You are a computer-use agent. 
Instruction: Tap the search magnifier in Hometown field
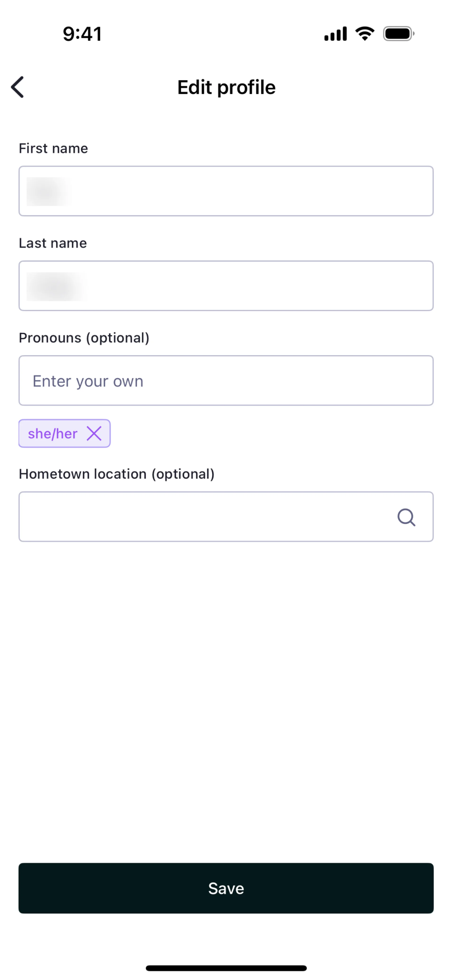pyautogui.click(x=406, y=517)
